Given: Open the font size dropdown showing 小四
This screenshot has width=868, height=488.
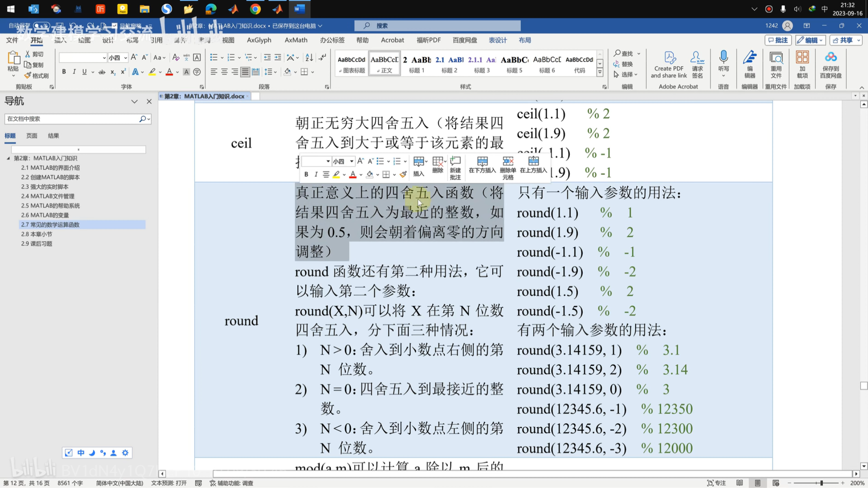Looking at the screenshot, I should pos(125,58).
